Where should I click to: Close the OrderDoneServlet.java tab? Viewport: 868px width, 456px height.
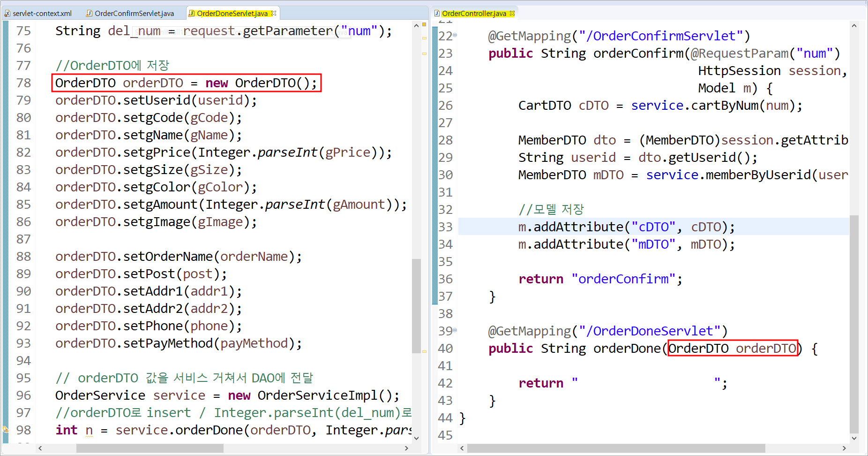pos(274,13)
